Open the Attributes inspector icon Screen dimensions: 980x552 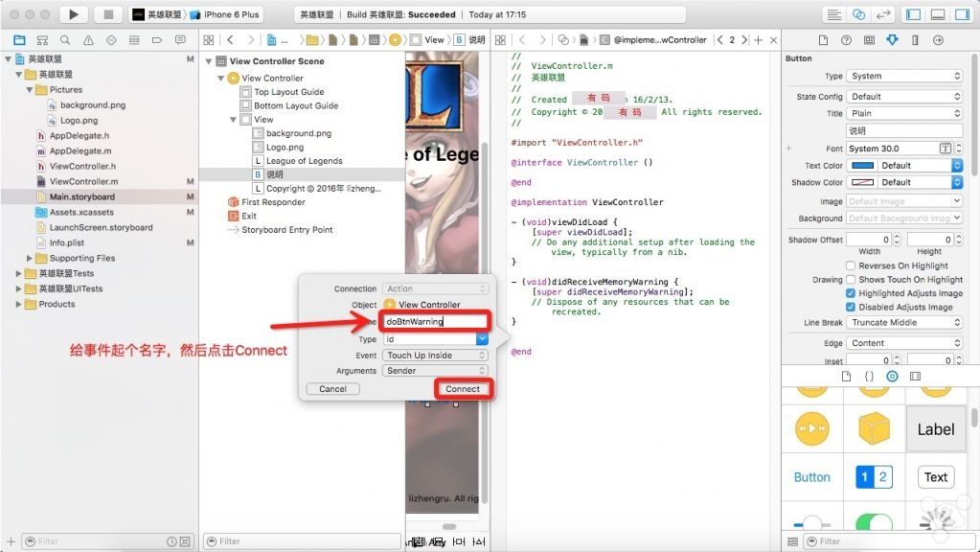(x=892, y=40)
